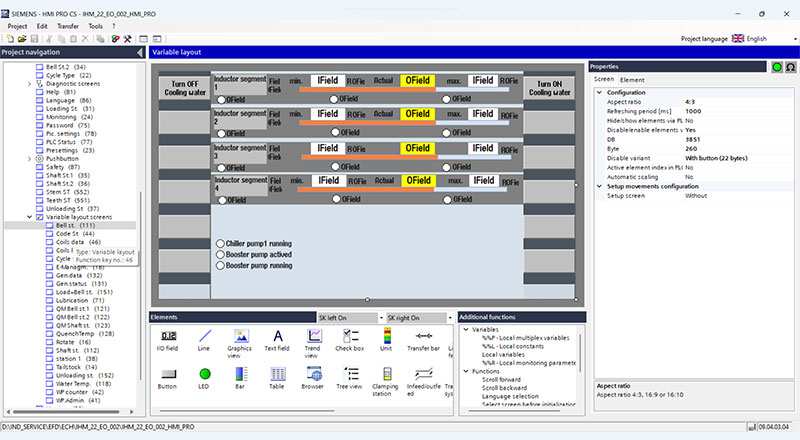
Task: Click the yellow OField in Inductor segment 1
Action: (x=417, y=80)
